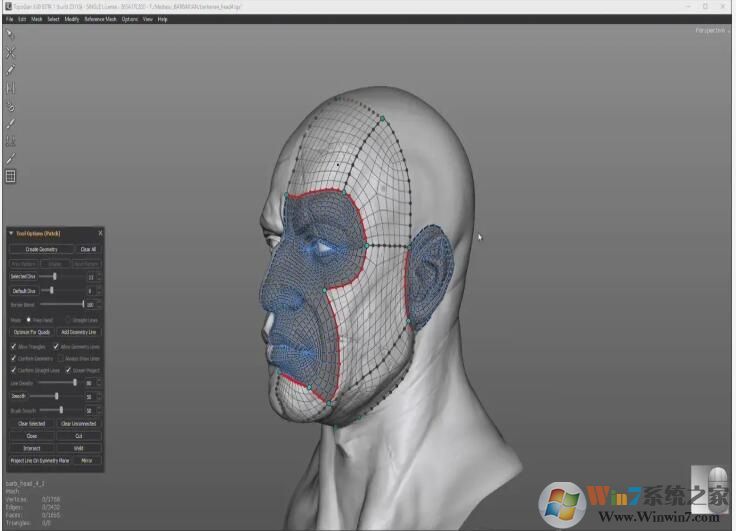Click the Default Divs value field

[x=89, y=290]
